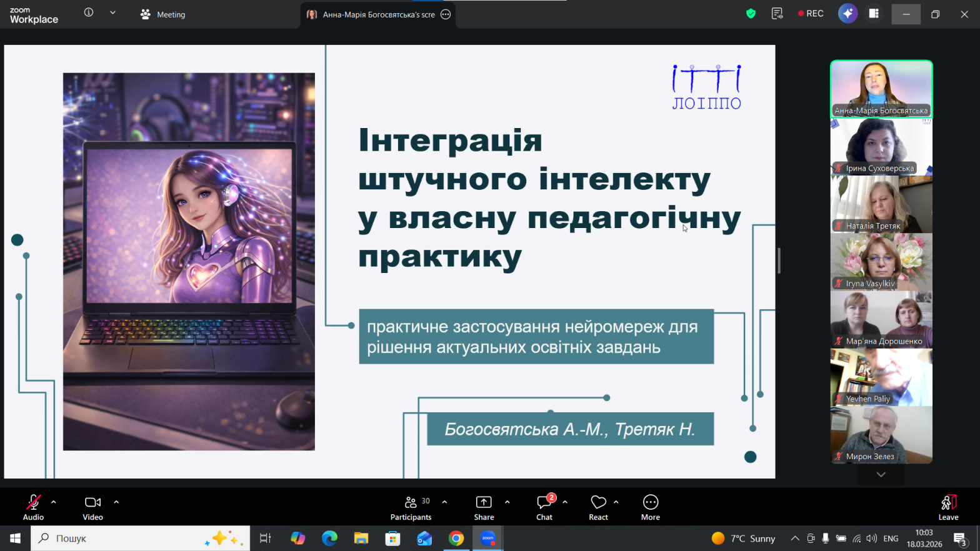Open the Participants list
Screen dimensions: 980x551
click(x=411, y=507)
